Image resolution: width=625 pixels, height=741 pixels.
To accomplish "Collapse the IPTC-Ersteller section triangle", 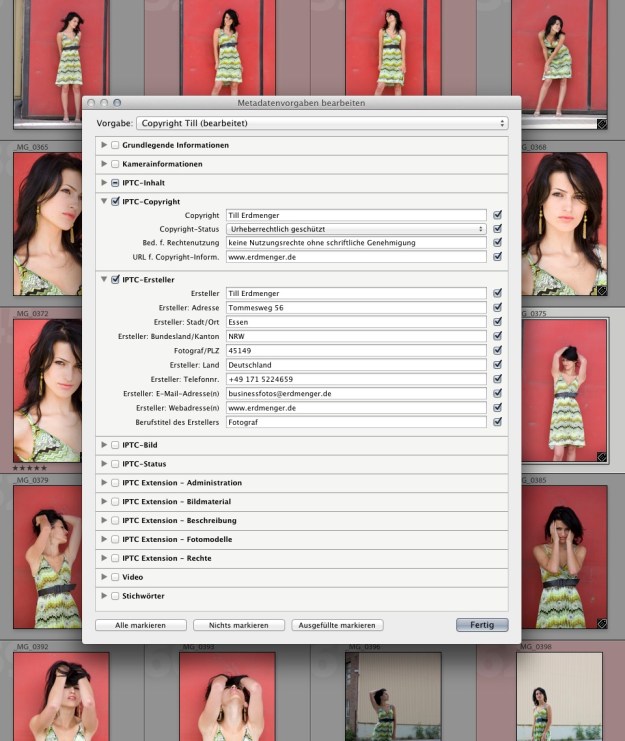I will coord(104,279).
